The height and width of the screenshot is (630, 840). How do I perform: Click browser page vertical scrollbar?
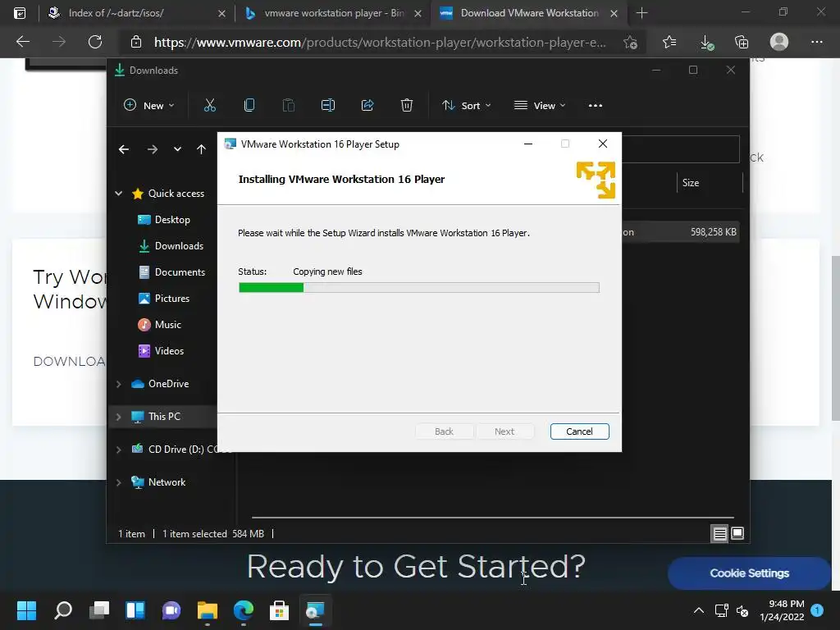tap(835, 339)
